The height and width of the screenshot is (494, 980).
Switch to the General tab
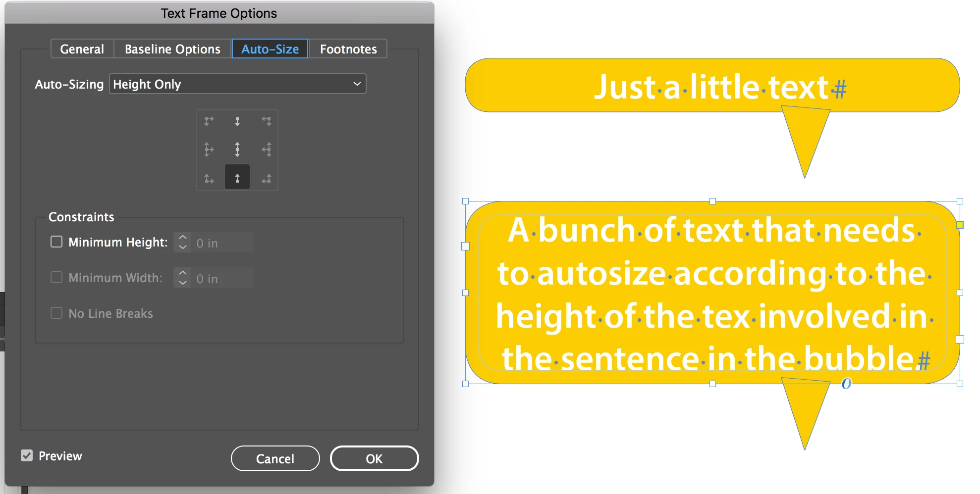coord(82,49)
